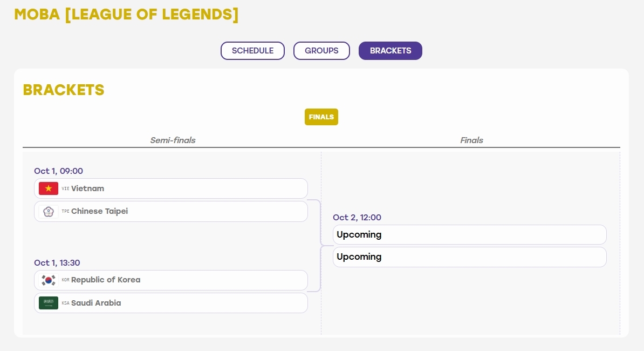Click the Republic of Korea flag icon
This screenshot has height=351, width=644.
(49, 280)
